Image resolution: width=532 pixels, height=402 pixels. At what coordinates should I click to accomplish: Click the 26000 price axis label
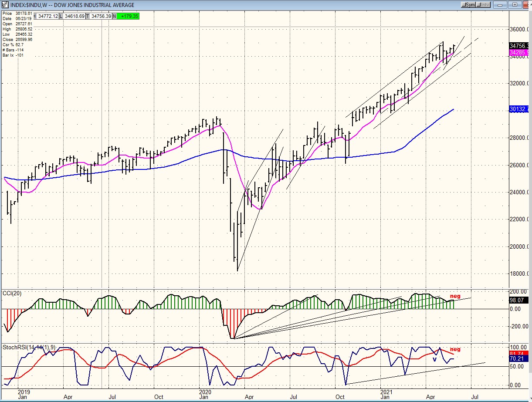(519, 165)
